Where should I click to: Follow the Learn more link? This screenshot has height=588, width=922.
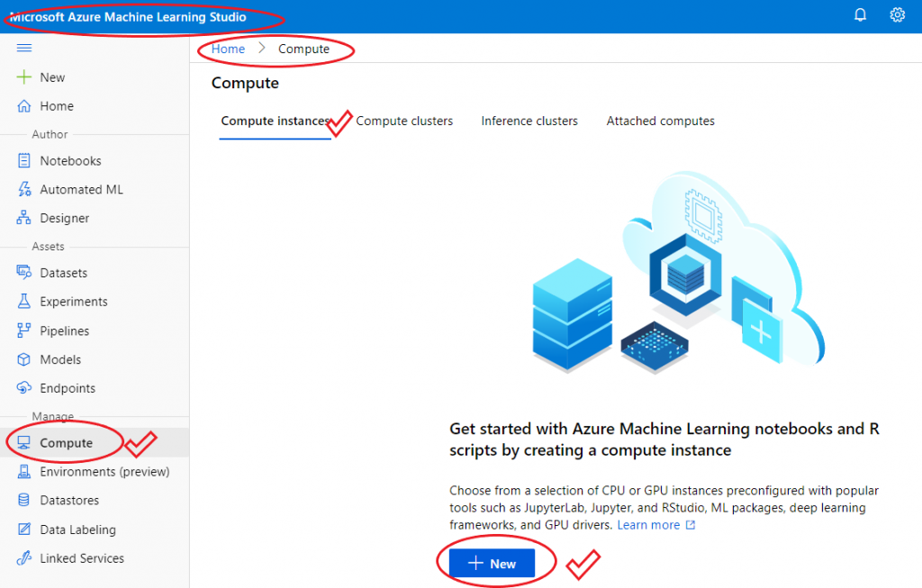tap(648, 525)
